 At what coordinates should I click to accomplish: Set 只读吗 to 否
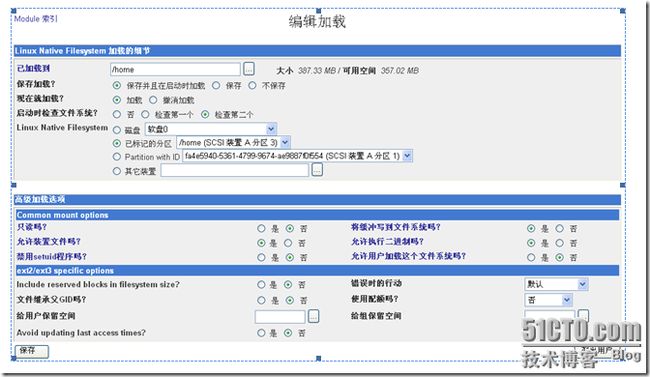pos(290,228)
